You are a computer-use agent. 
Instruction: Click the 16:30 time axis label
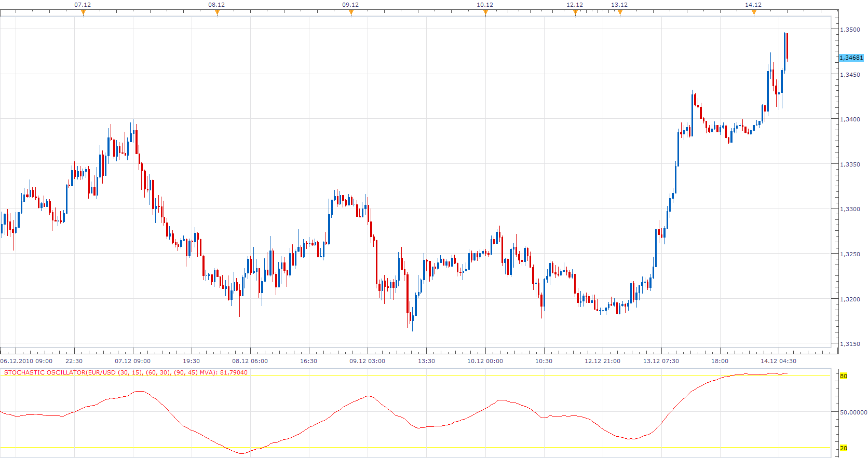309,361
